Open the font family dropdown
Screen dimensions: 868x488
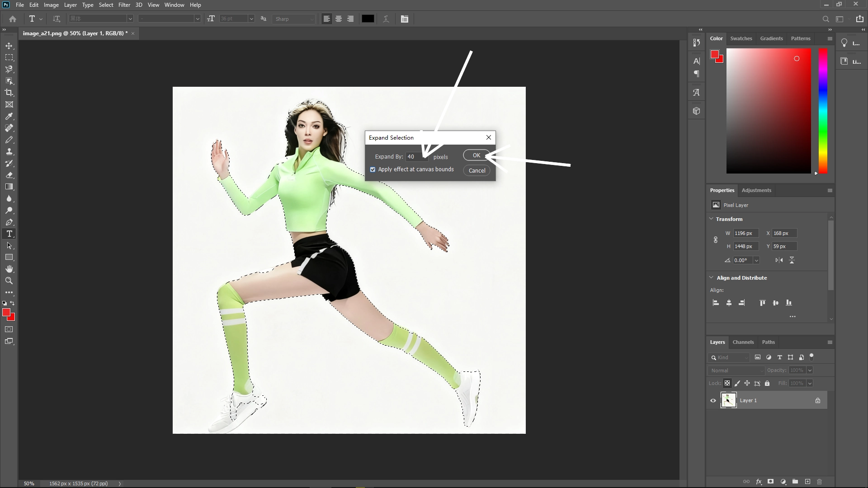(130, 19)
